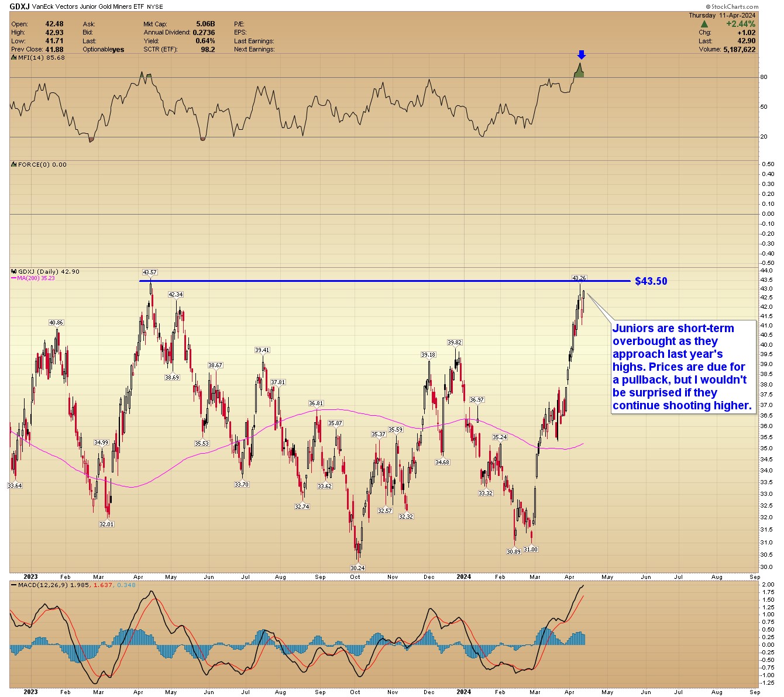Click the 42.34 price label
Viewport: 784px width, 697px height.
click(176, 295)
